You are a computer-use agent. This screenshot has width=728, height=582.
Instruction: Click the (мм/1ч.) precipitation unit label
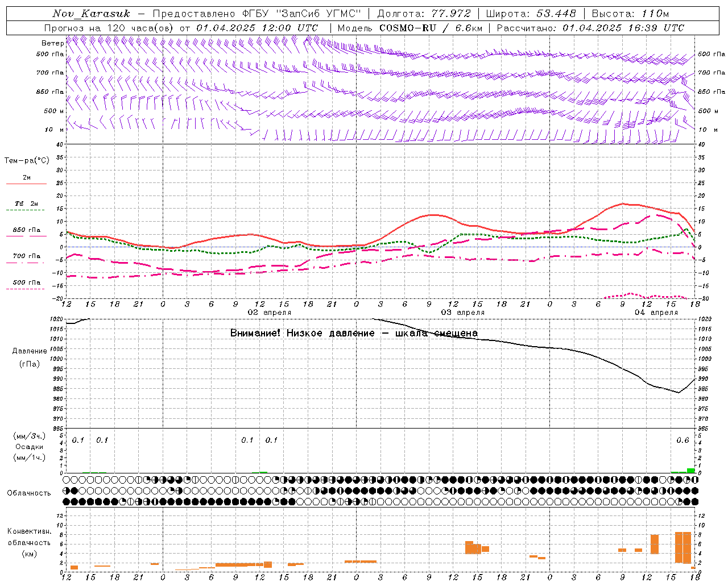pos(30,458)
